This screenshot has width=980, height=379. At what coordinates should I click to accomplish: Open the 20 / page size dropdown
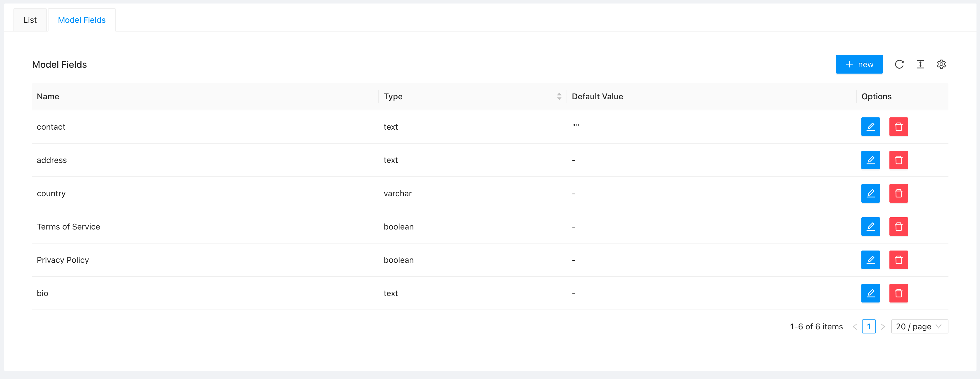click(x=919, y=326)
